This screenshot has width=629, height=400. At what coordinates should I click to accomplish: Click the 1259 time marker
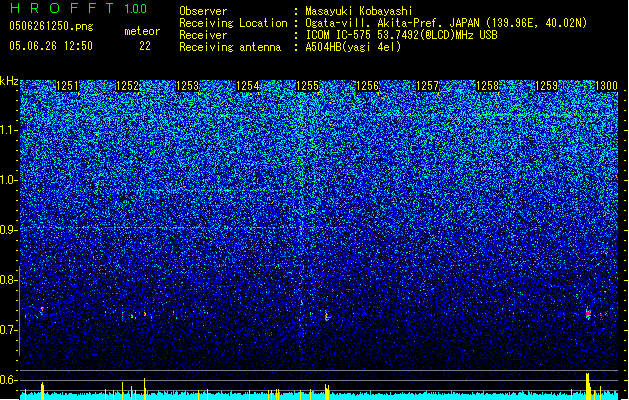(547, 86)
